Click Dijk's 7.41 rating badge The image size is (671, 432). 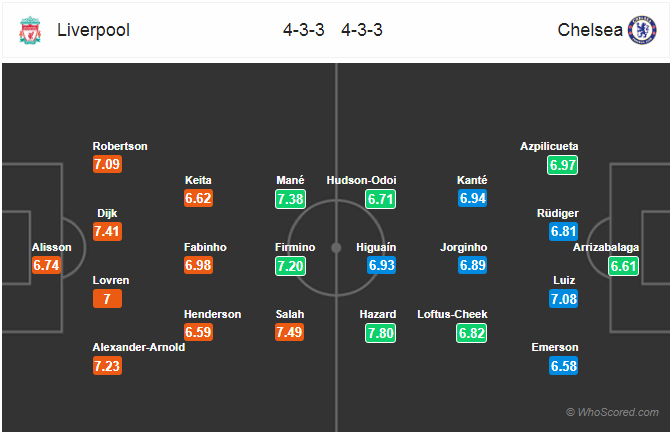coord(107,231)
